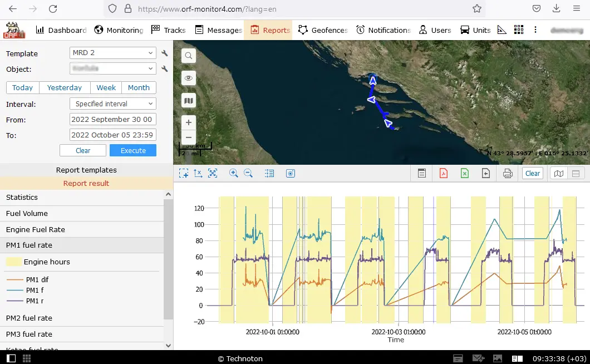This screenshot has height=364, width=590.
Task: Toggle map visibility eye button
Action: coord(189,78)
